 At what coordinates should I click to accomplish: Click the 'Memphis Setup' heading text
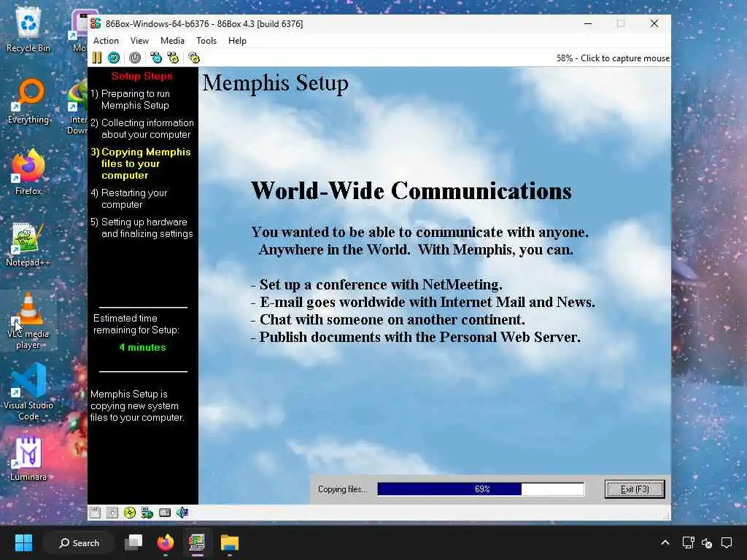(x=275, y=83)
